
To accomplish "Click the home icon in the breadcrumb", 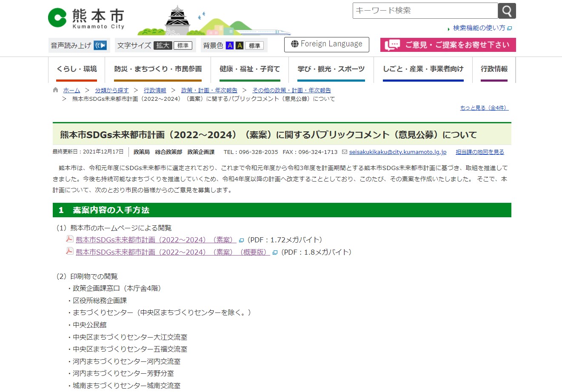I will tap(55, 90).
